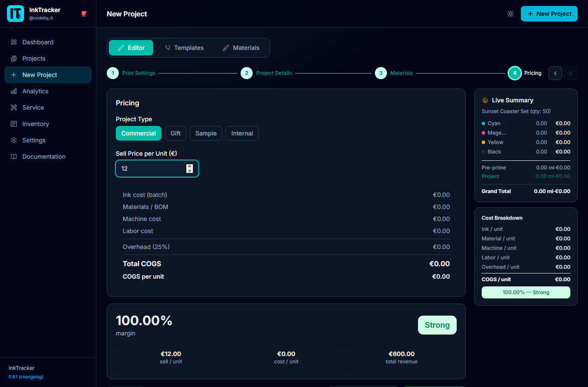The width and height of the screenshot is (588, 387).
Task: Select Internal project type
Action: 242,133
